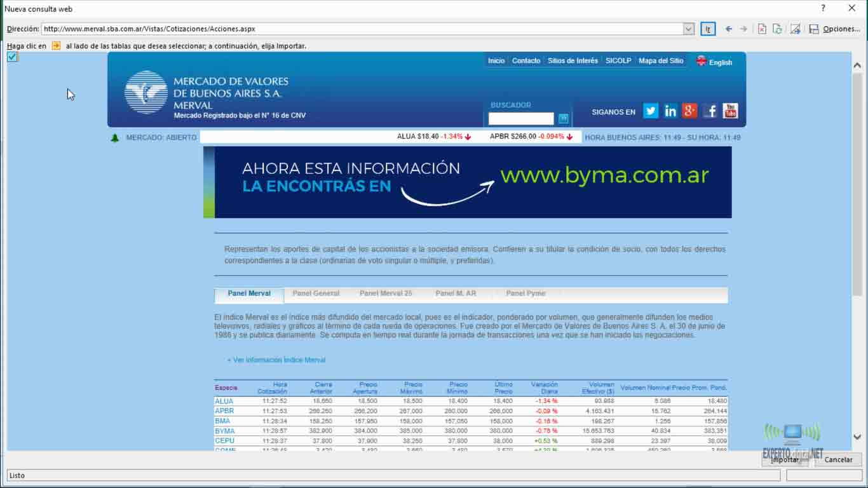Click the vertical scrollbar down arrow
Viewport: 868px width, 488px height.
[x=857, y=437]
